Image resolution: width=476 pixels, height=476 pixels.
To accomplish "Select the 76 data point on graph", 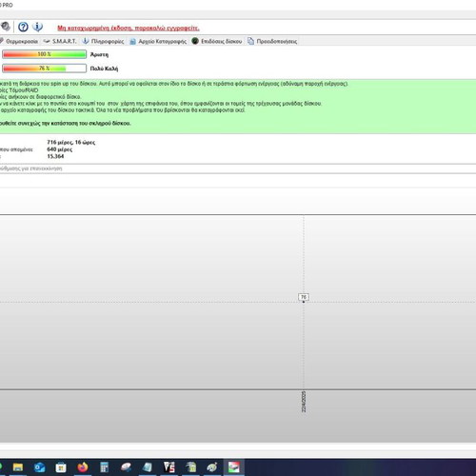I will pyautogui.click(x=304, y=297).
